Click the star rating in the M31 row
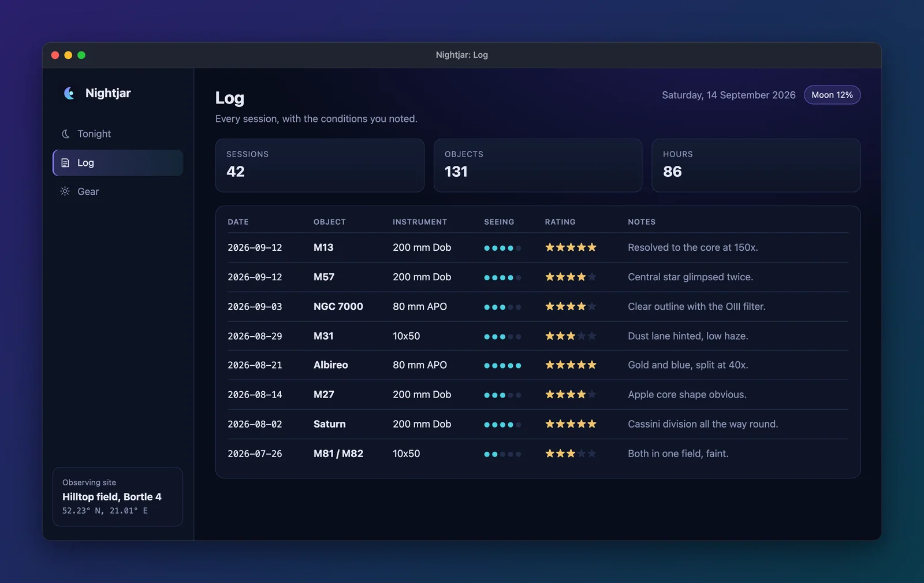This screenshot has width=924, height=583. coord(571,336)
